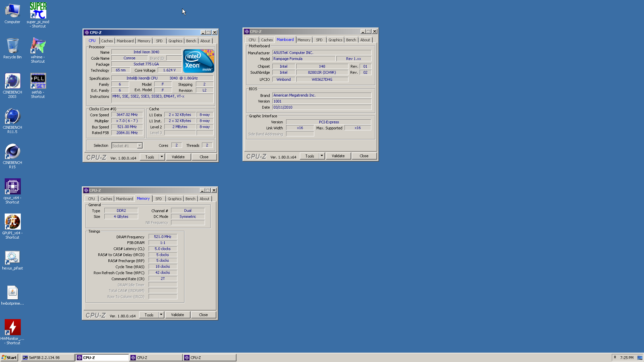Click CPU-Z title icon in Memory window

pyautogui.click(x=86, y=190)
